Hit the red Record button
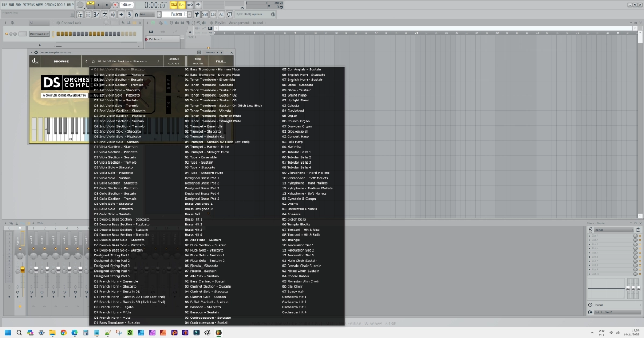The width and height of the screenshot is (644, 338). pos(115,5)
